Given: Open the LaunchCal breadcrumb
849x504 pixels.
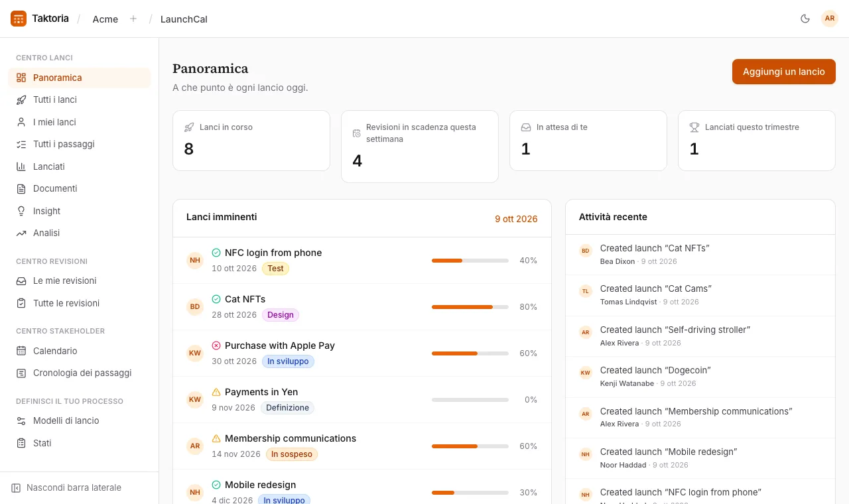Looking at the screenshot, I should coord(184,19).
